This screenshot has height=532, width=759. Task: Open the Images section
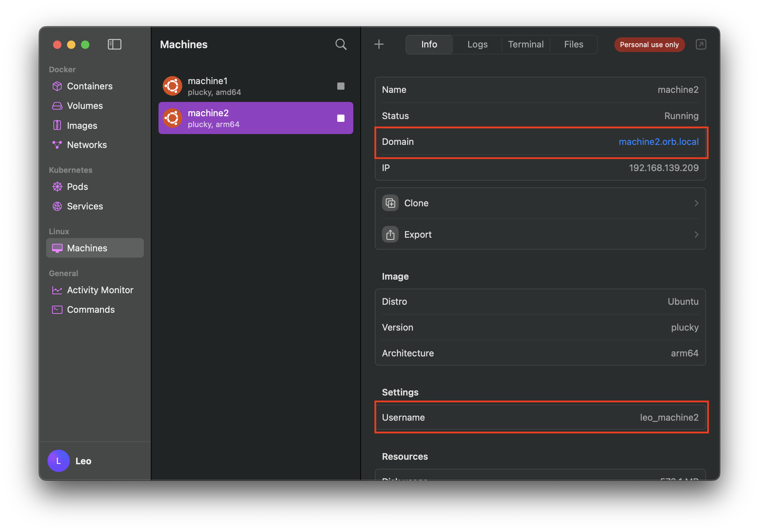[82, 125]
